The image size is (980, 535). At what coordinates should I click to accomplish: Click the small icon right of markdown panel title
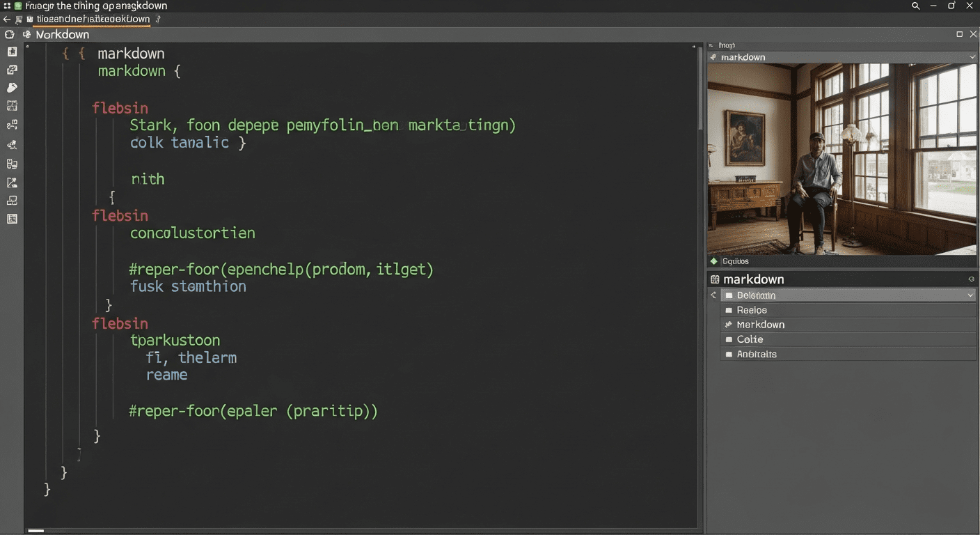coord(971,279)
